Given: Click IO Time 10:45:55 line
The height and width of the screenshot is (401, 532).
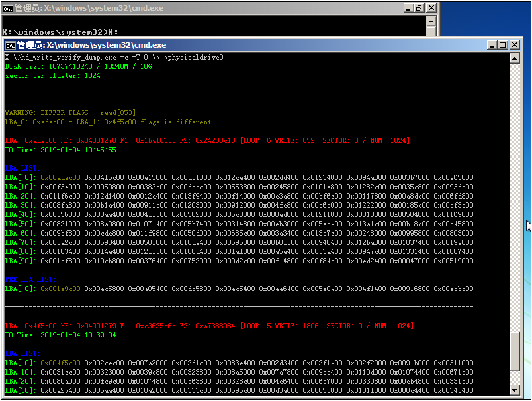Looking at the screenshot, I should click(x=61, y=150).
